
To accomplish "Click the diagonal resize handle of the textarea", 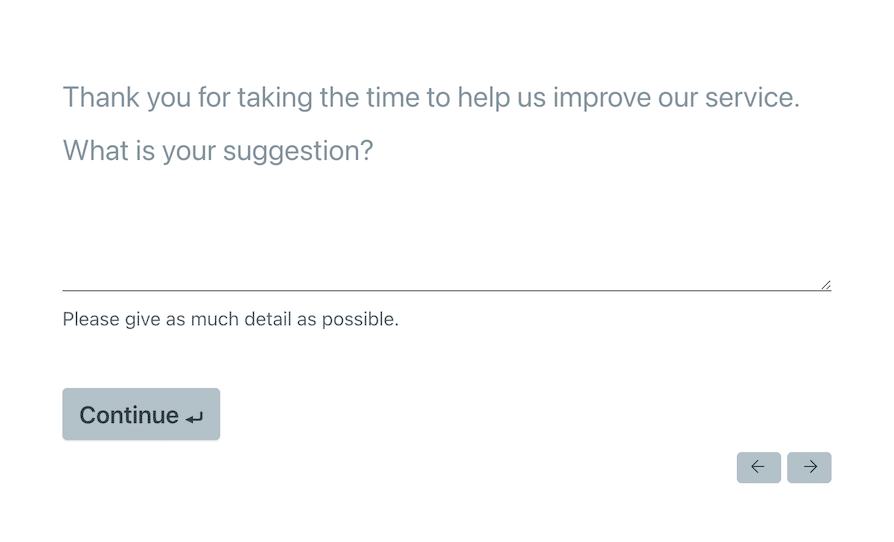I will pyautogui.click(x=826, y=284).
